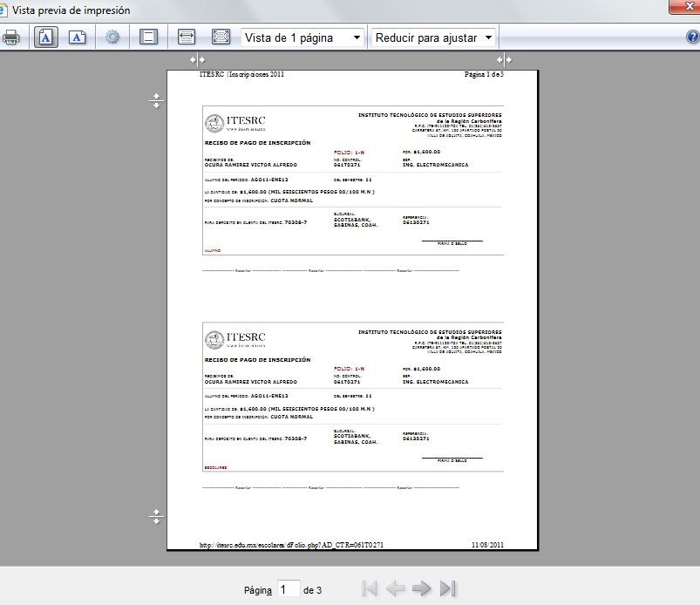Advance to the next page arrow
The height and width of the screenshot is (605, 700).
click(422, 589)
